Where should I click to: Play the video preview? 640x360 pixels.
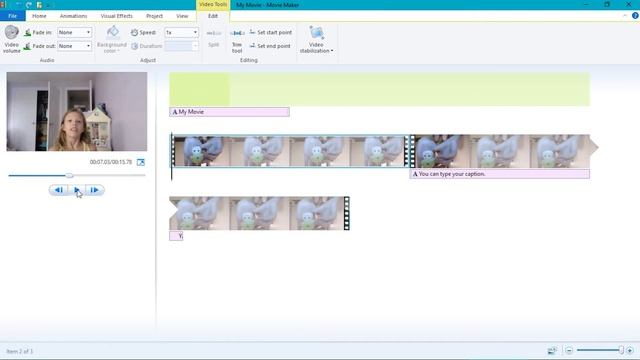click(77, 190)
